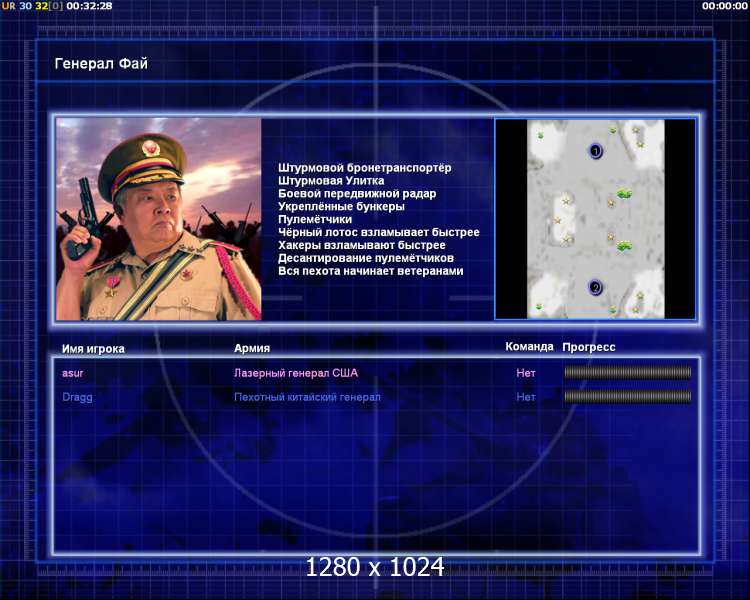Select player name asur
The width and height of the screenshot is (750, 600).
[x=73, y=373]
